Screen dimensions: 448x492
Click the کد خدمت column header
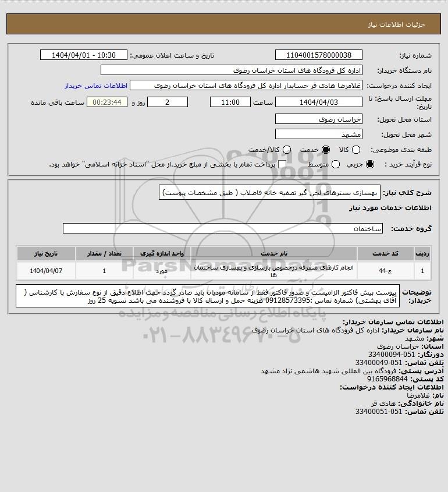click(385, 253)
